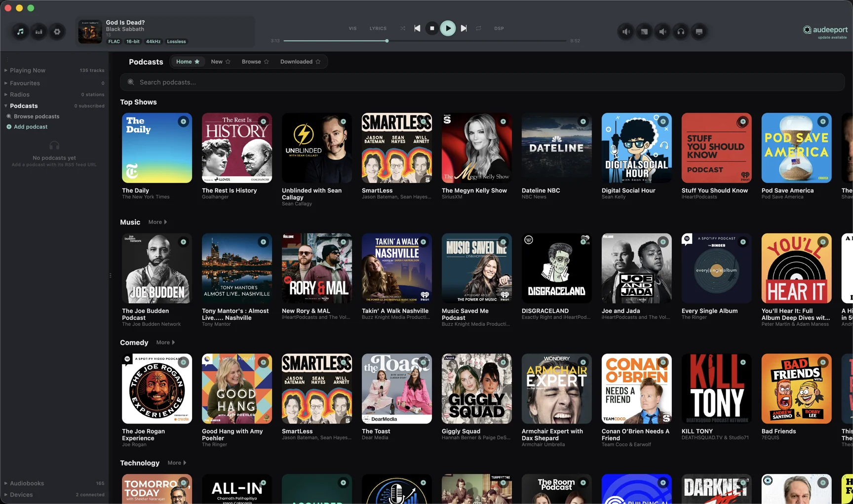Show more Comedy podcasts
Image resolution: width=853 pixels, height=504 pixels.
pyautogui.click(x=165, y=343)
